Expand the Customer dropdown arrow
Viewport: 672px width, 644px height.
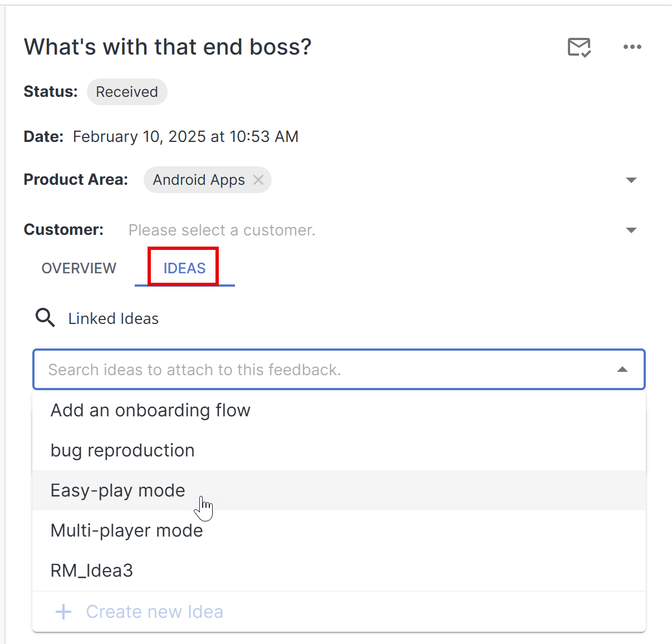(x=631, y=230)
